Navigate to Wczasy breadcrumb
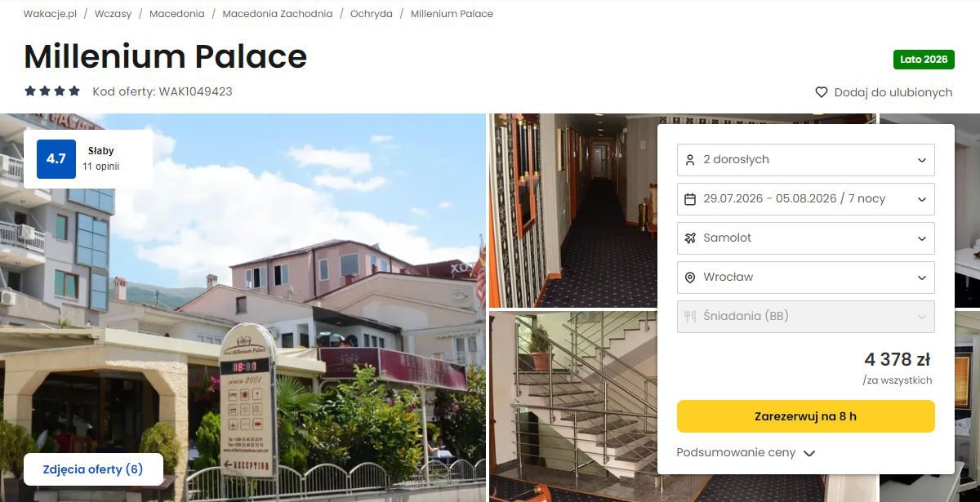 113,14
